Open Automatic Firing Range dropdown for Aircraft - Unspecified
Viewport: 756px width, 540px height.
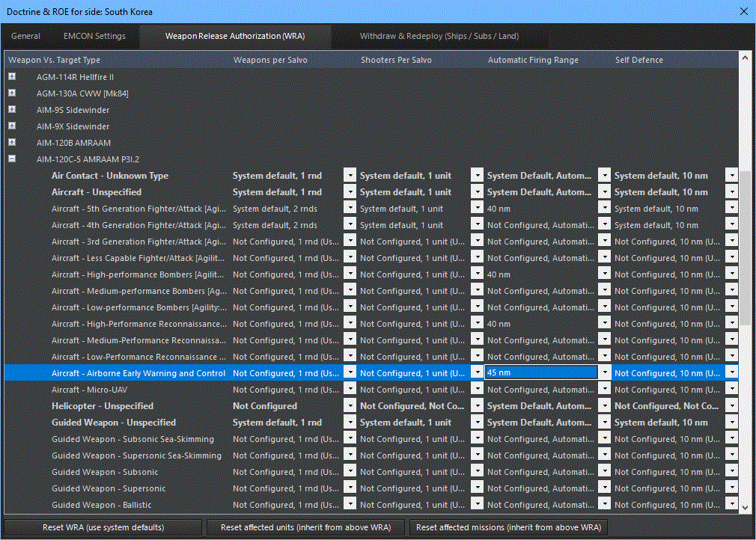tap(604, 191)
